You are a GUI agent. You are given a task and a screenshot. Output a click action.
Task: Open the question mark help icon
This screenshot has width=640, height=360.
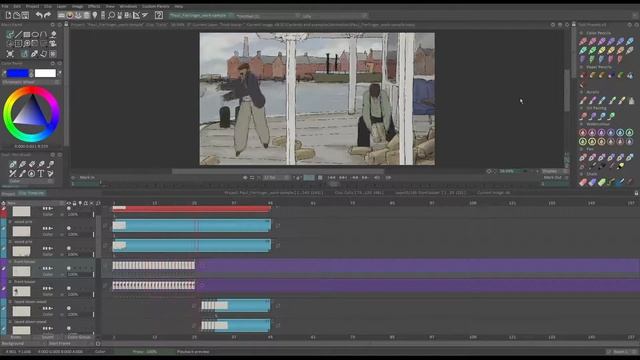coord(159,16)
